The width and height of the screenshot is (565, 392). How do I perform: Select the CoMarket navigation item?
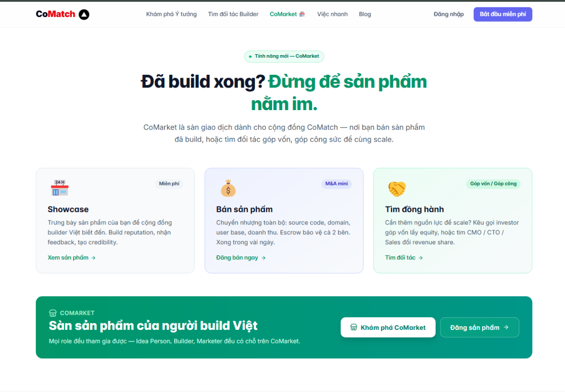[287, 14]
